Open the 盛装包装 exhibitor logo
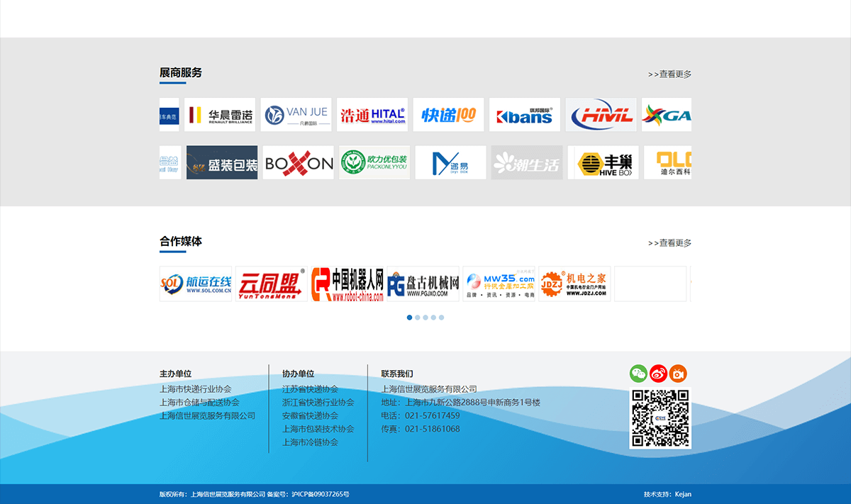 click(222, 162)
